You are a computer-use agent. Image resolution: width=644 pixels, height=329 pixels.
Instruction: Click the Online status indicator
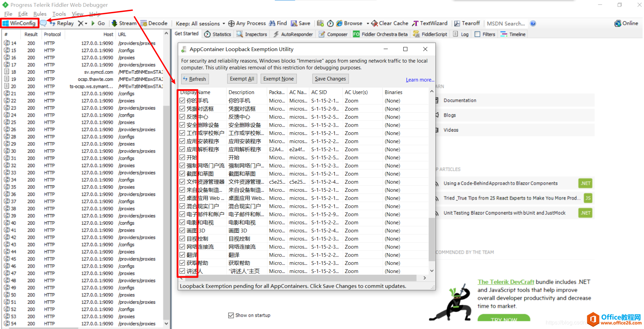(626, 23)
